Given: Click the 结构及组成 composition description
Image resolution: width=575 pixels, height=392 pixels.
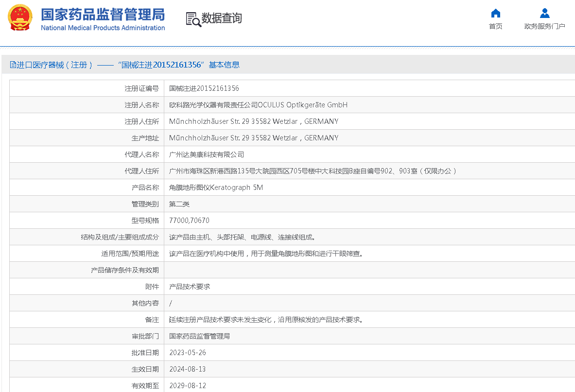Looking at the screenshot, I should tap(242, 237).
